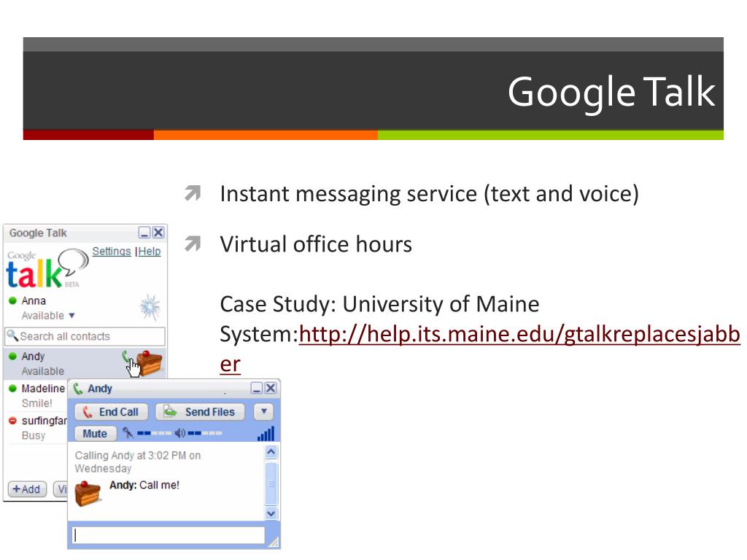Click the 'Calling Andy at 3:02 PM' text
Screen dimensions: 747x560
click(x=138, y=462)
